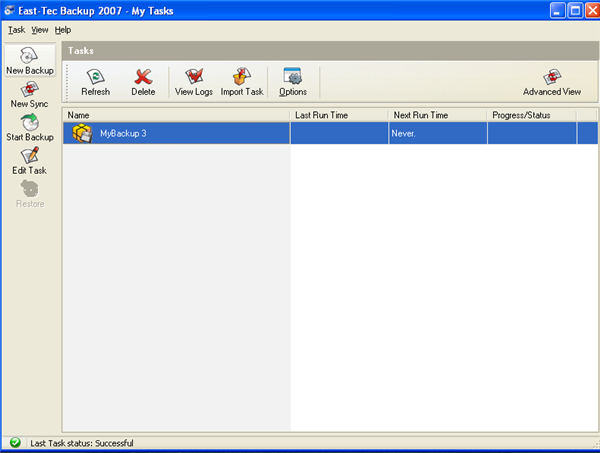The width and height of the screenshot is (600, 453).
Task: Open View Logs in toolbar
Action: click(194, 82)
